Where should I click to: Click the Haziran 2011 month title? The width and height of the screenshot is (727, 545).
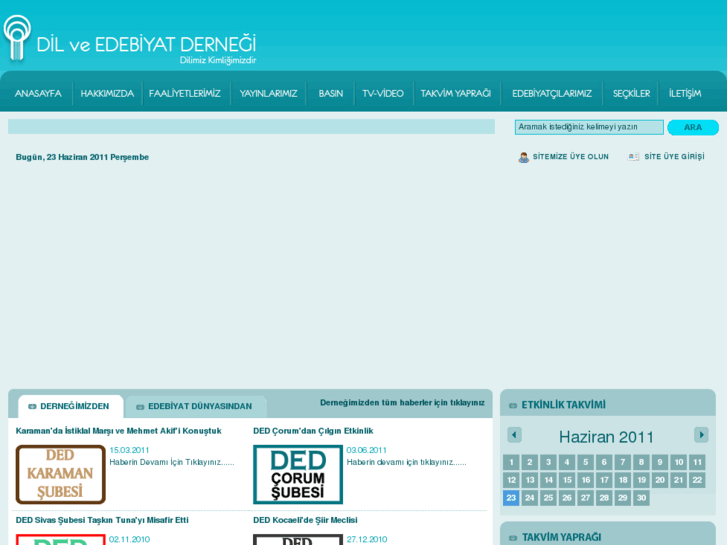coord(606,437)
